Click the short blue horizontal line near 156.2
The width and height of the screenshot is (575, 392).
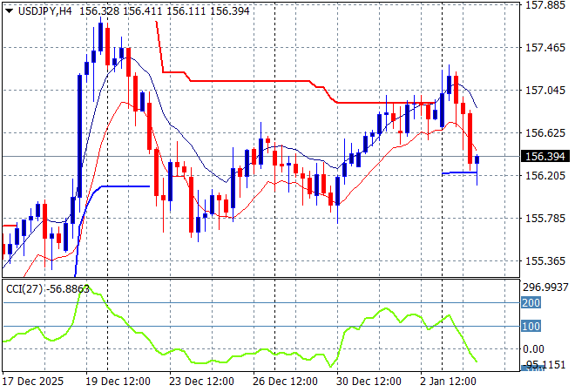point(459,173)
